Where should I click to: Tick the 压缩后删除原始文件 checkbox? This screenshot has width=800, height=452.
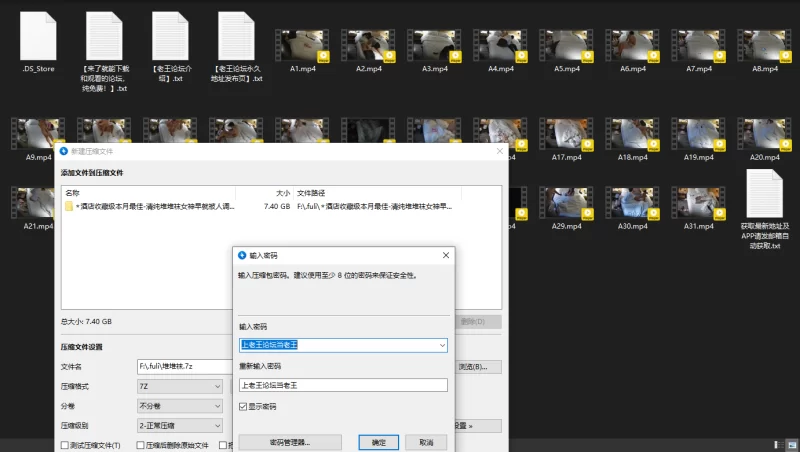coord(141,445)
